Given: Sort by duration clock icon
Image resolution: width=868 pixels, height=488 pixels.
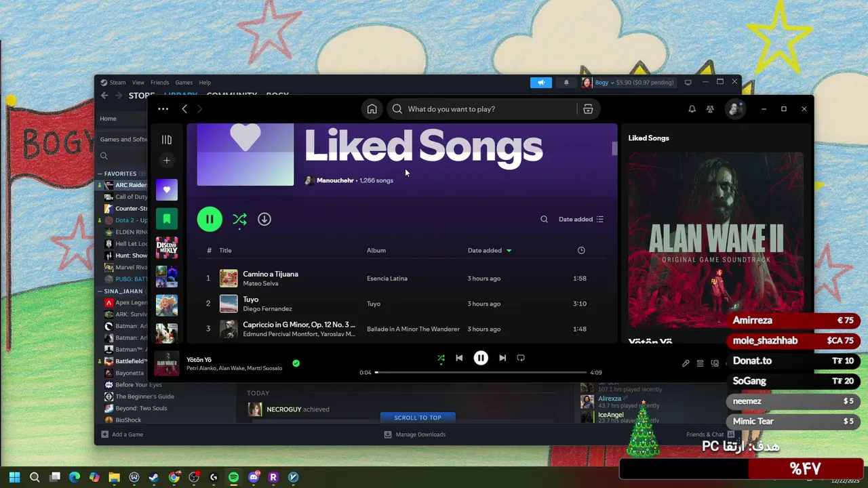Looking at the screenshot, I should point(581,251).
